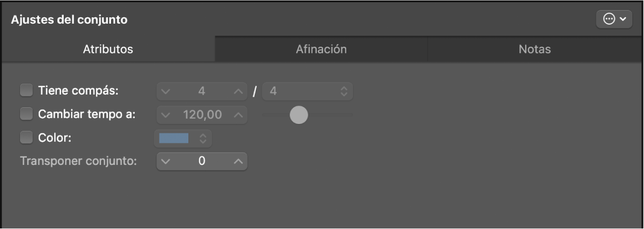
Task: Switch to the Afinación tab
Action: point(321,50)
